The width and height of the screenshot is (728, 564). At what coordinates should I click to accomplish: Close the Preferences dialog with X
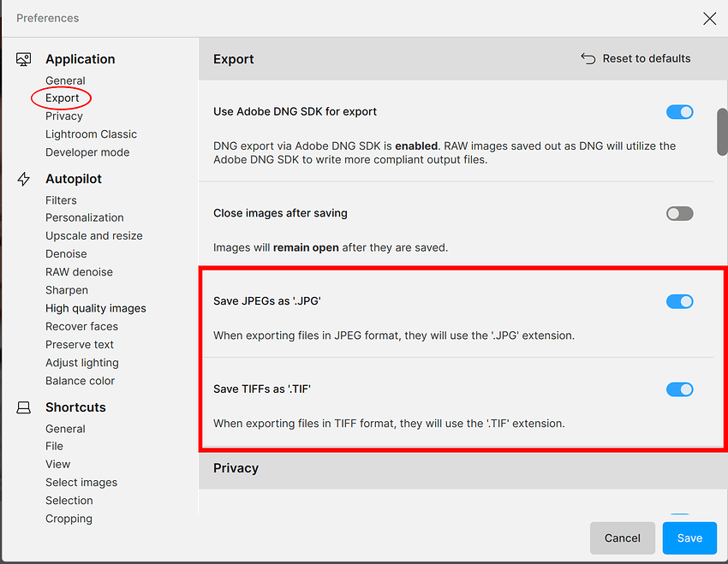pyautogui.click(x=709, y=18)
